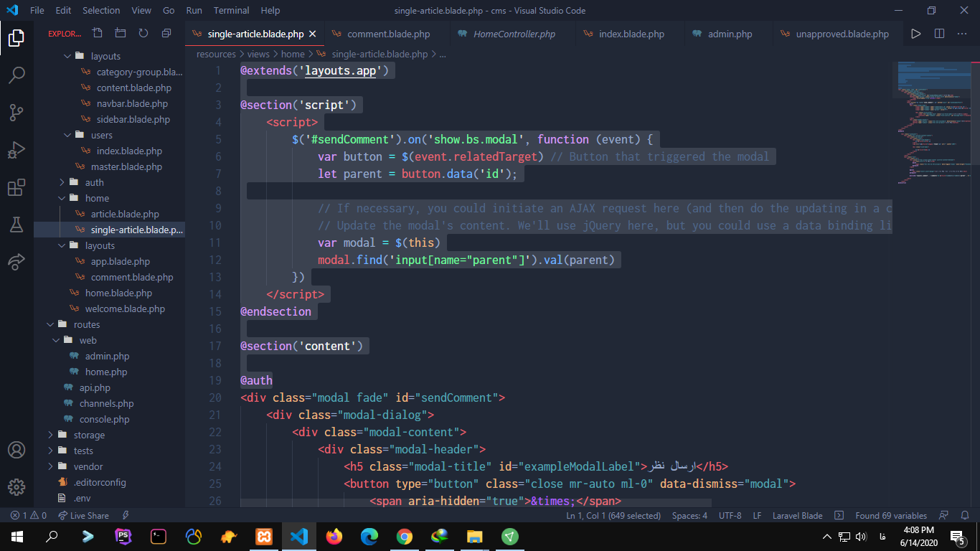This screenshot has height=551, width=980.
Task: Open the Run and Debug view
Action: pyautogui.click(x=17, y=151)
